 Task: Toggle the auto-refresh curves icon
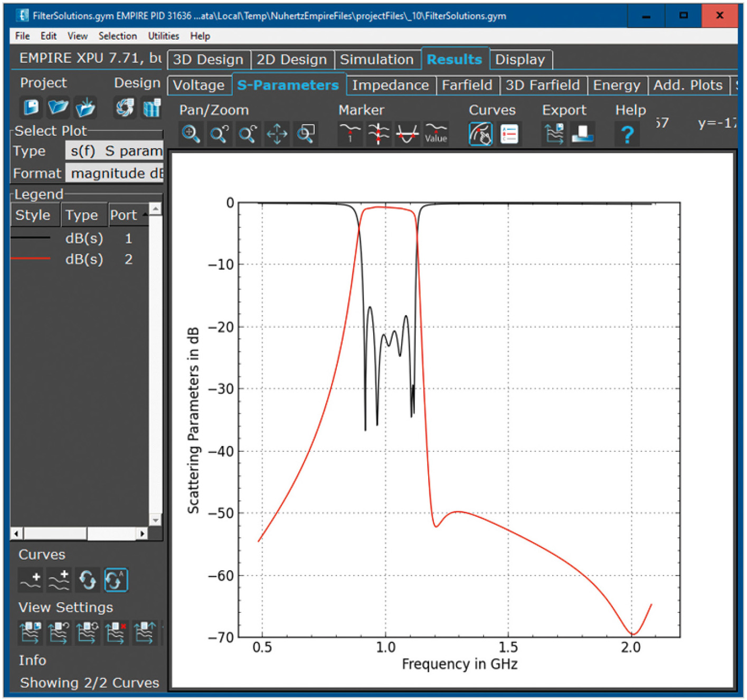tap(116, 580)
